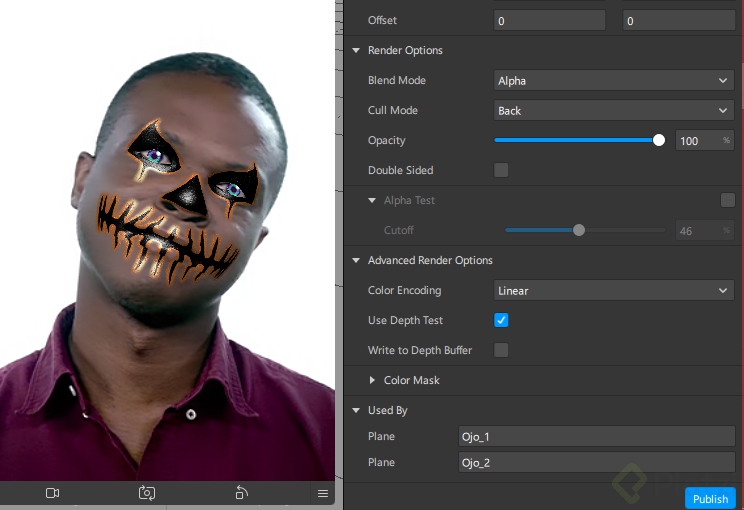The height and width of the screenshot is (510, 744).
Task: Open the preview hamburger menu
Action: point(323,493)
